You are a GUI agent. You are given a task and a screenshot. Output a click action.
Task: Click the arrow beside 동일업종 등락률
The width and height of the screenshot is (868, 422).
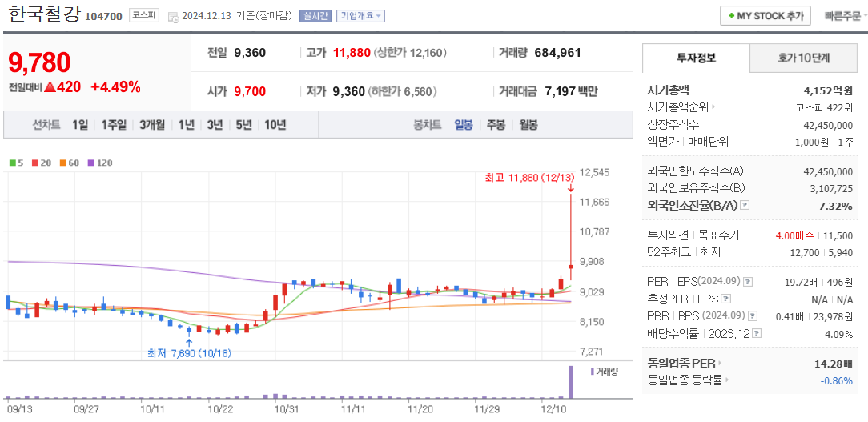[x=726, y=380]
